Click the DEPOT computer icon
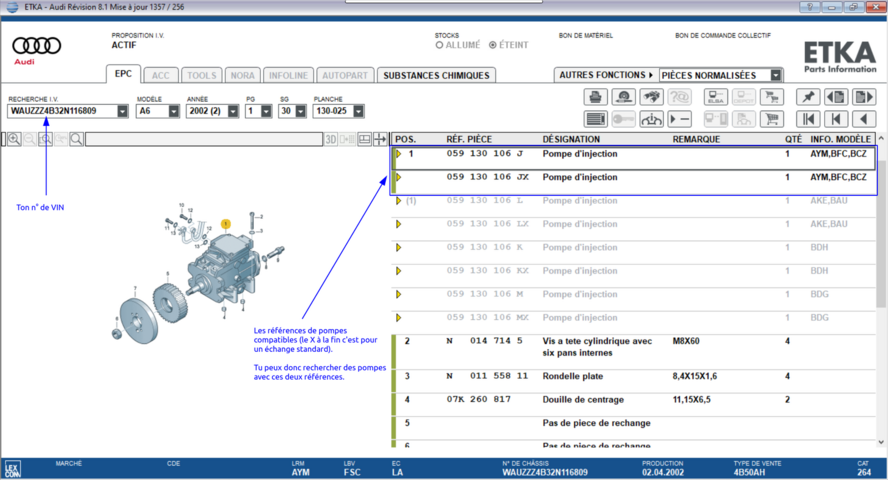 coord(744,97)
